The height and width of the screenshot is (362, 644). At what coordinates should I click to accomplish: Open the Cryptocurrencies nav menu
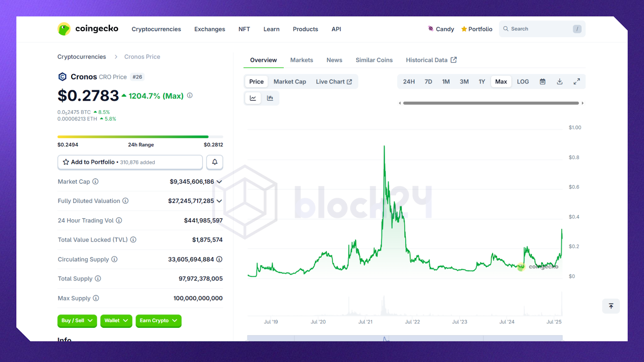(156, 29)
